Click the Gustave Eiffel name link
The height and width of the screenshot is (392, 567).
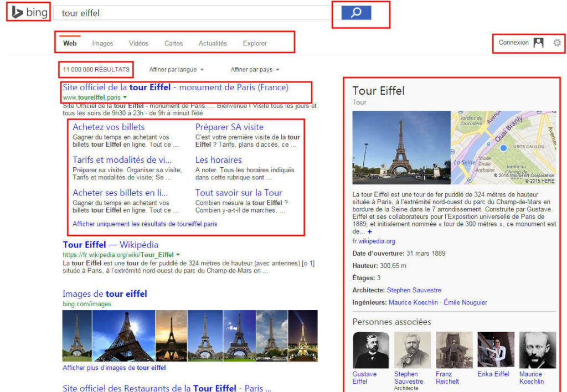[364, 378]
